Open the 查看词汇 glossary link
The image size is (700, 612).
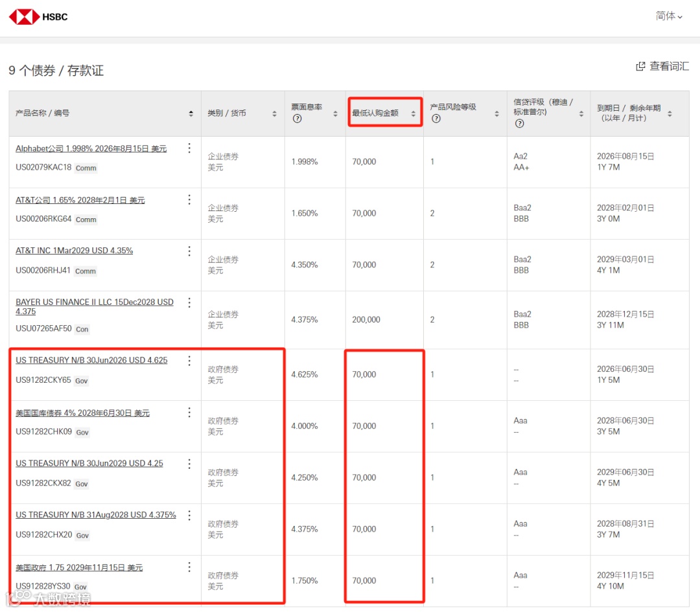[669, 67]
